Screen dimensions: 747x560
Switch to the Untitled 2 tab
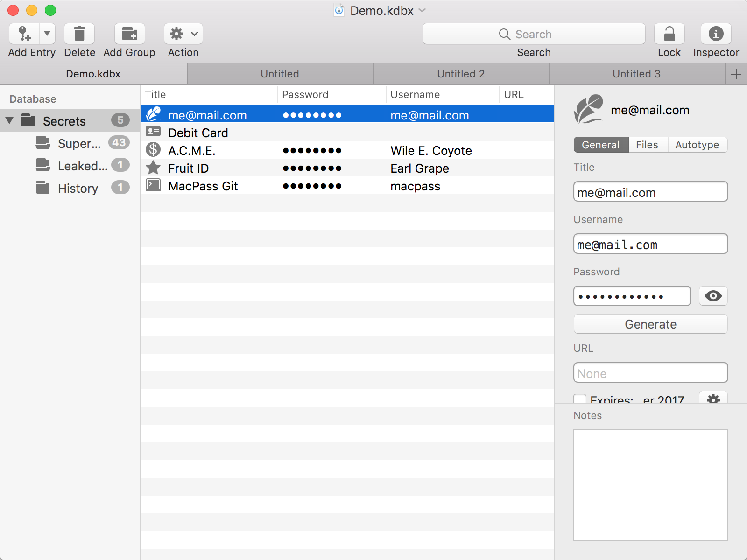point(461,74)
